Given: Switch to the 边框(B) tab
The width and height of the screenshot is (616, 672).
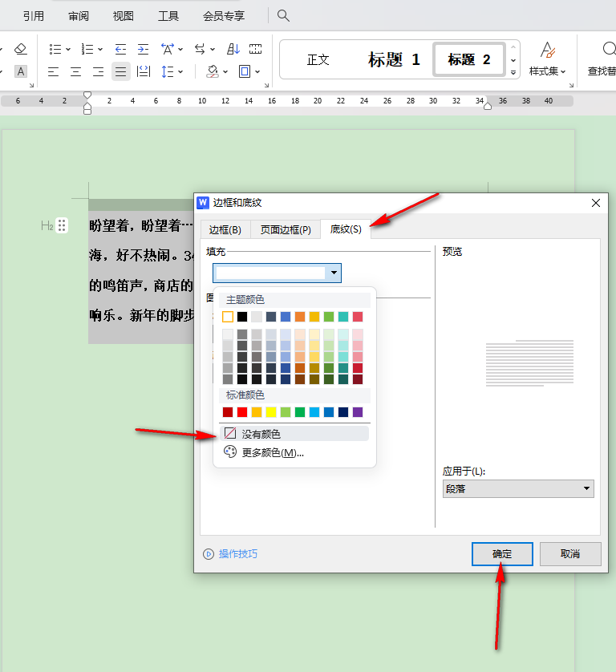Looking at the screenshot, I should pyautogui.click(x=225, y=229).
